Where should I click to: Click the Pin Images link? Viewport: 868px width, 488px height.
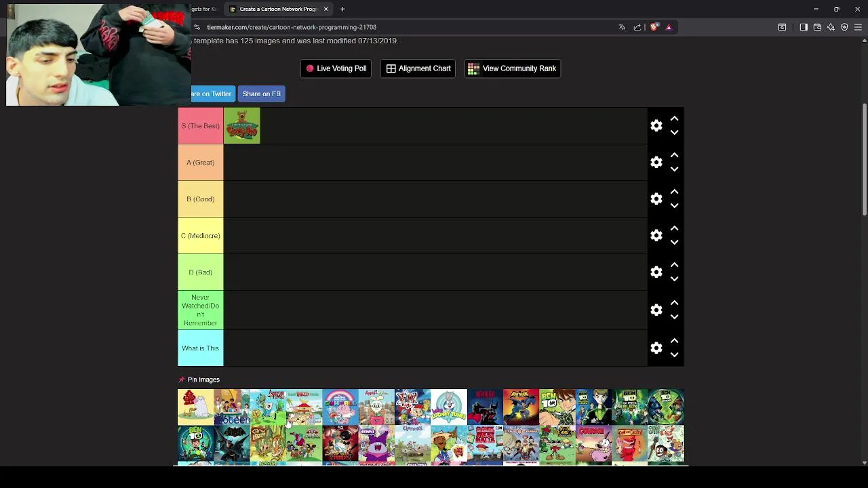coord(203,380)
